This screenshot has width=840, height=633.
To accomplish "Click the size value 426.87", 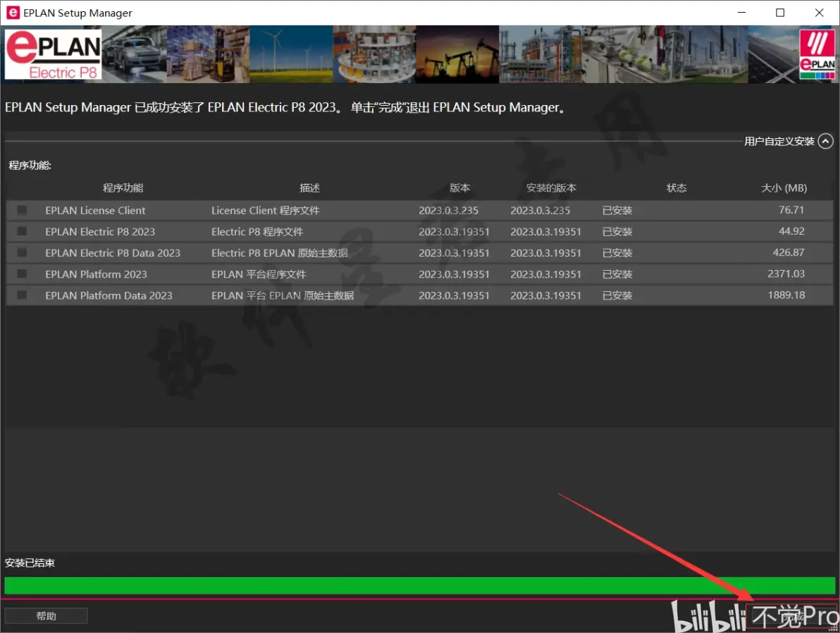I will point(789,252).
